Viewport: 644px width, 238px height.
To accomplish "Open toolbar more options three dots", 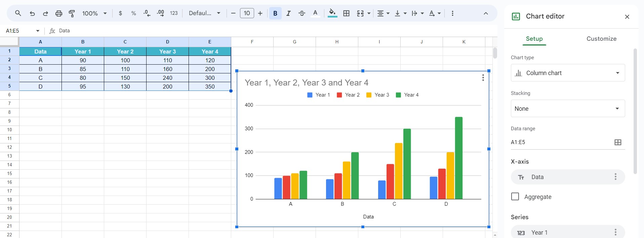I will 452,13.
